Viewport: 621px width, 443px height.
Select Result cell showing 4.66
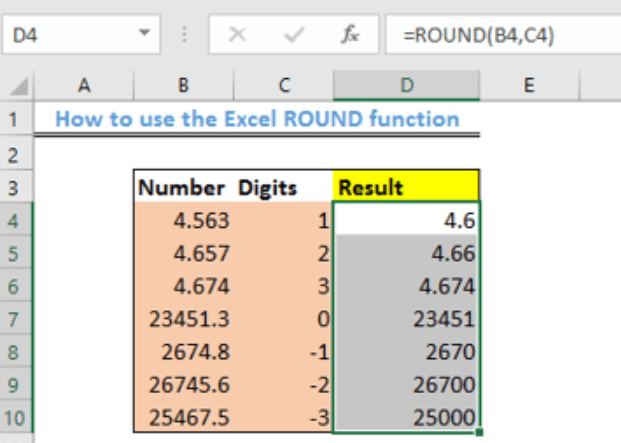point(406,253)
